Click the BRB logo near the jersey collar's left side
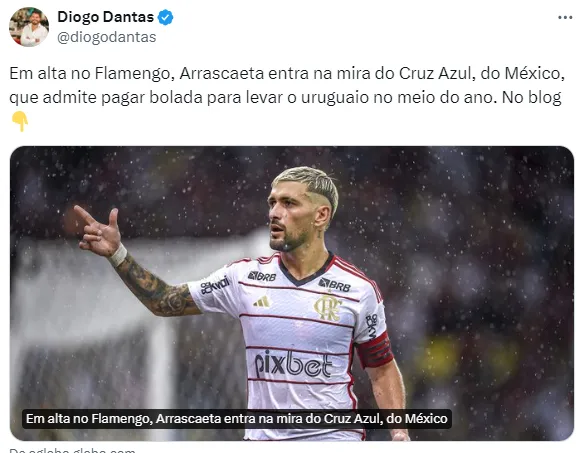 262,276
